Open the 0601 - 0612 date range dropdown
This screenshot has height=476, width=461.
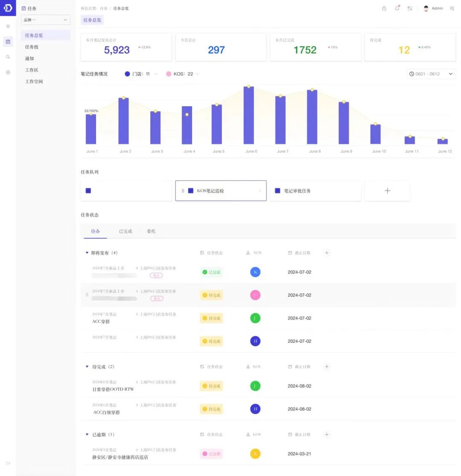click(x=431, y=74)
